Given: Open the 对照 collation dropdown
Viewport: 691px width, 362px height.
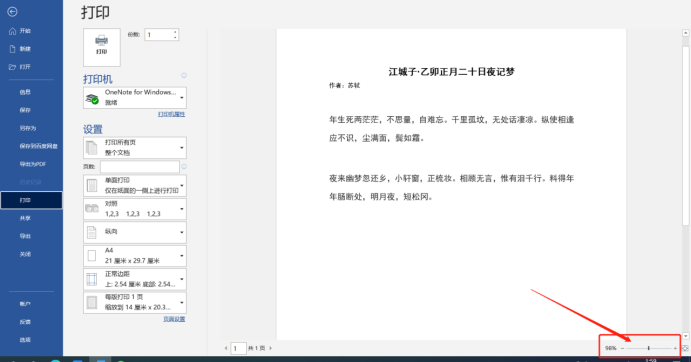Looking at the screenshot, I should click(135, 209).
